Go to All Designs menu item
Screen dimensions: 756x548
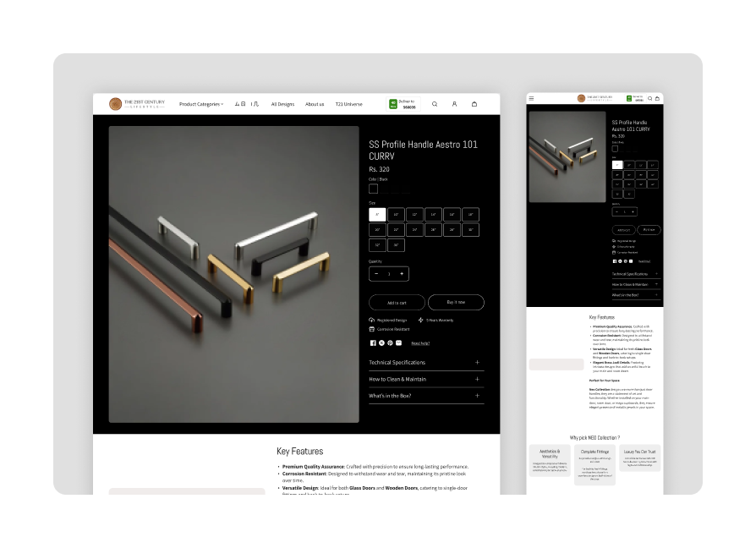point(282,104)
